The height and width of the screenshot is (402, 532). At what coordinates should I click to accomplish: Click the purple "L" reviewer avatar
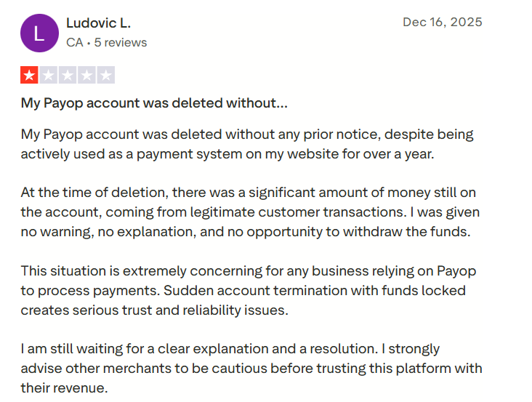pos(39,33)
